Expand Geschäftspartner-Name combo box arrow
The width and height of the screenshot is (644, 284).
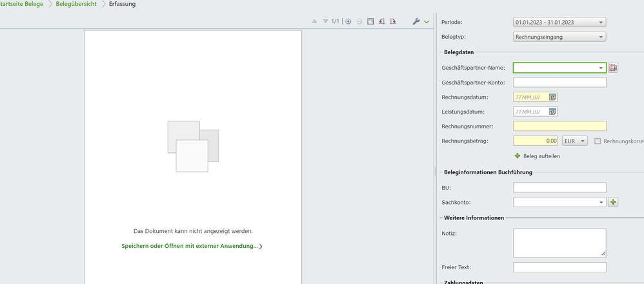tap(601, 68)
